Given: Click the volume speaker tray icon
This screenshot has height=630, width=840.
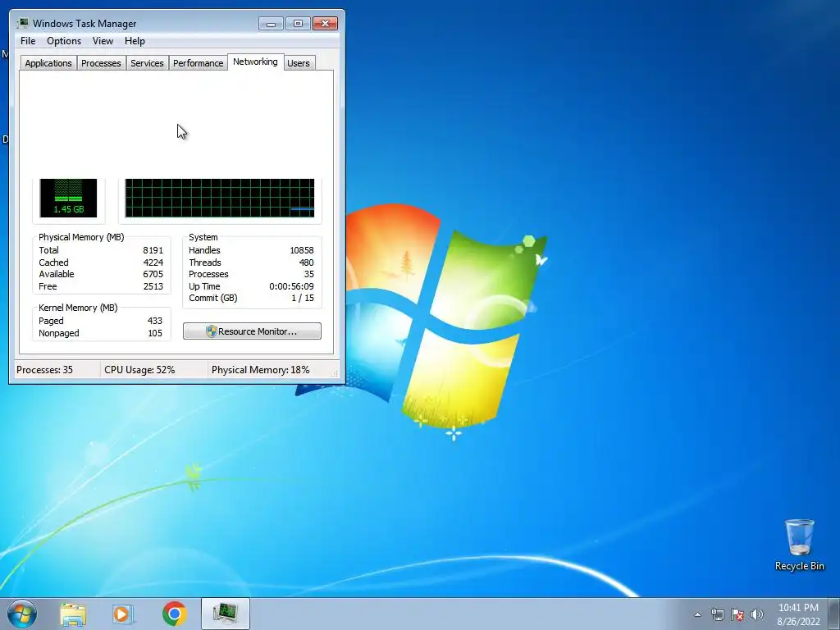Looking at the screenshot, I should click(757, 614).
